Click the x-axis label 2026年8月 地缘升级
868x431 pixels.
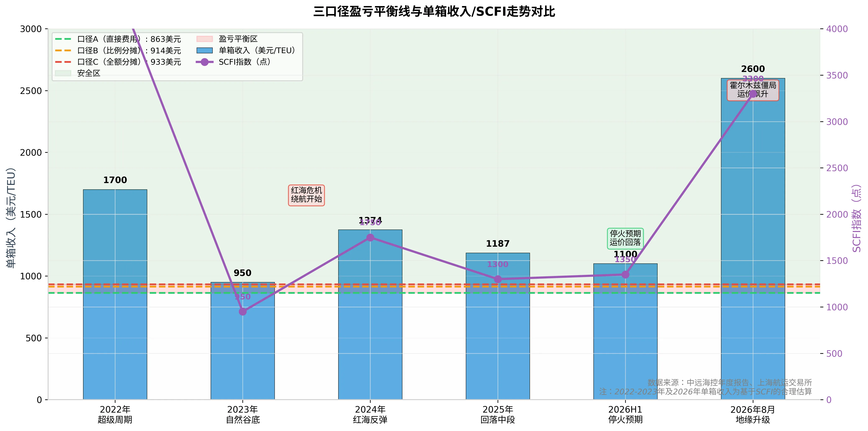[x=753, y=415]
